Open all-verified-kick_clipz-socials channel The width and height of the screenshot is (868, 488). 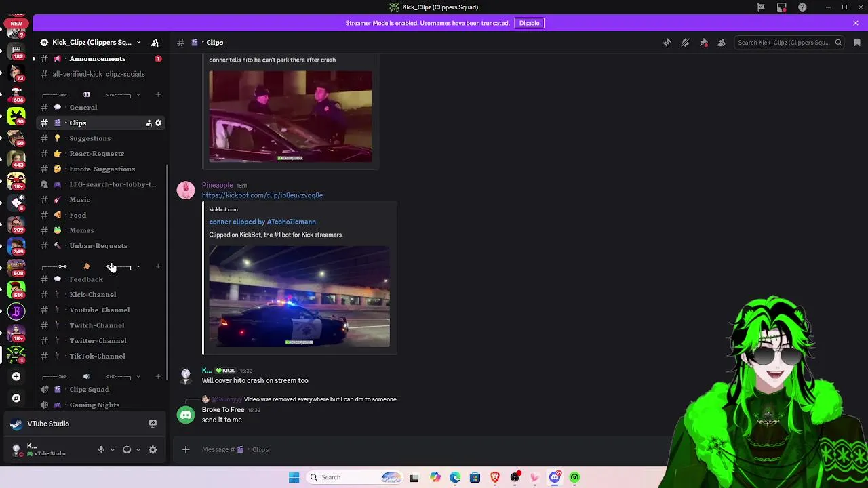pyautogui.click(x=100, y=74)
